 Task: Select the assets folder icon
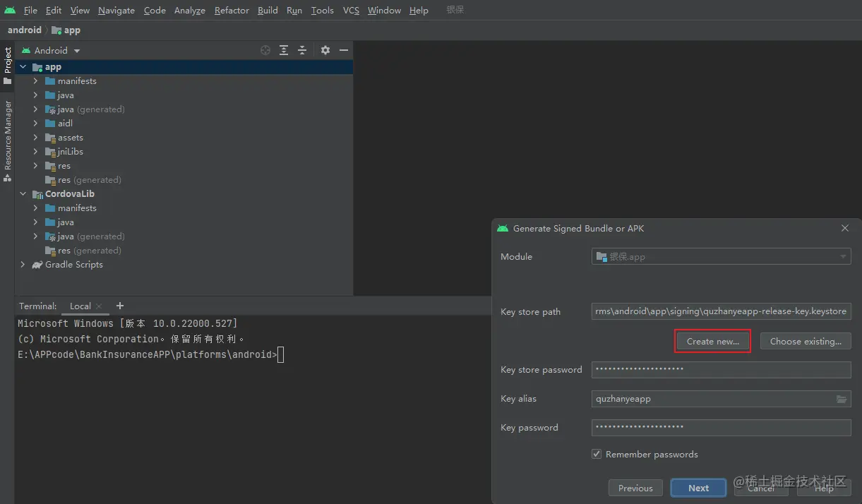point(50,138)
